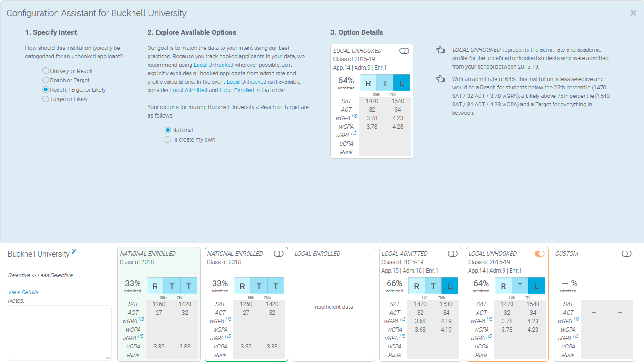Click the View Details link
Screen dimensions: 644x364
[23, 292]
